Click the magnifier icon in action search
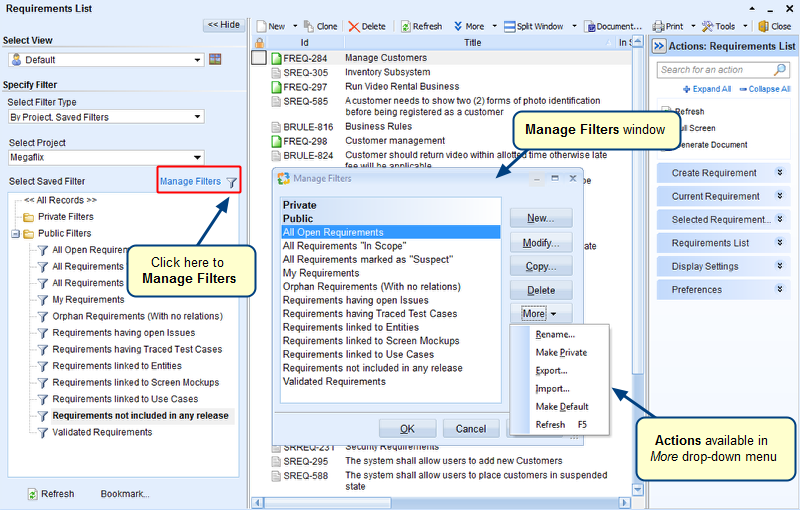The width and height of the screenshot is (800, 510). 781,70
